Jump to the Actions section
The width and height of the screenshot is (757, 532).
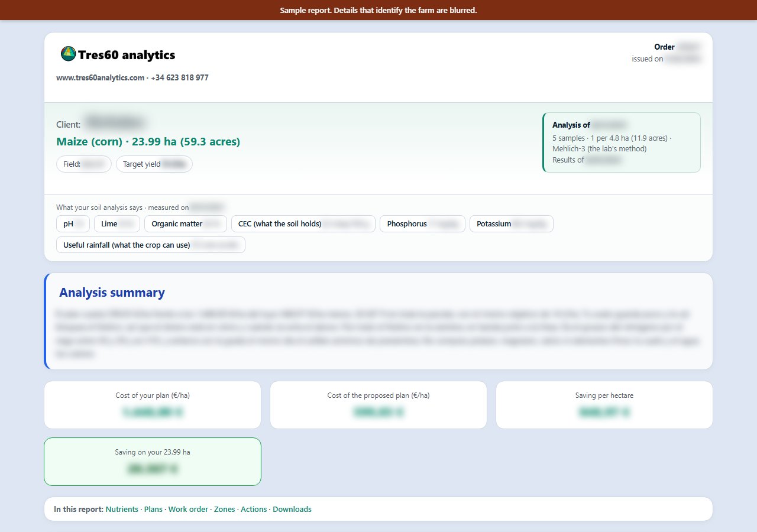(x=254, y=509)
